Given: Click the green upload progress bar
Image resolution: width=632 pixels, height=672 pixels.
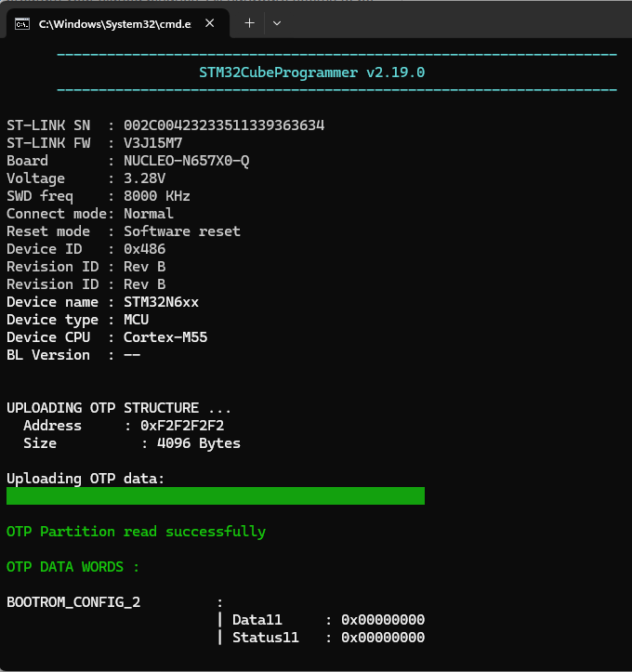Looking at the screenshot, I should pos(216,495).
